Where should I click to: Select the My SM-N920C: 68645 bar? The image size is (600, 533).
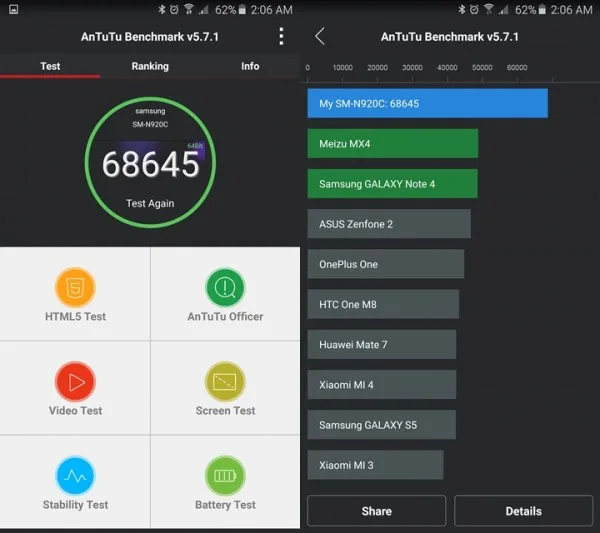point(427,103)
